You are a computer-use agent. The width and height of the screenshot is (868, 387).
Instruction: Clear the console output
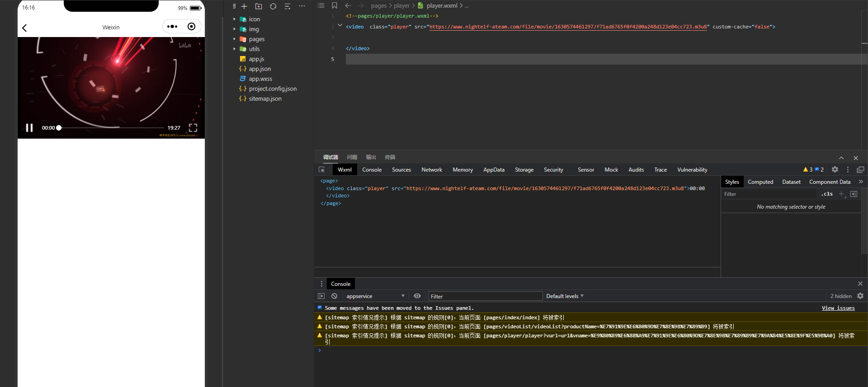(334, 296)
